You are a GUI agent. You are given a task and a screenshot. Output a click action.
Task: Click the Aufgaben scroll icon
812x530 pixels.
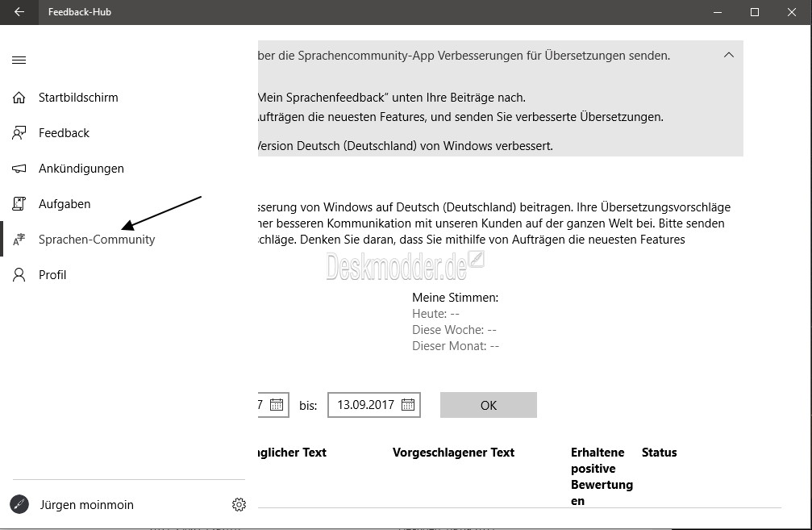pyautogui.click(x=19, y=203)
